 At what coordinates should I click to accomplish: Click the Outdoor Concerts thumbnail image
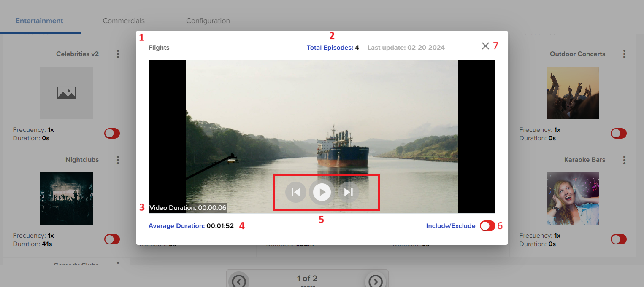click(x=573, y=93)
